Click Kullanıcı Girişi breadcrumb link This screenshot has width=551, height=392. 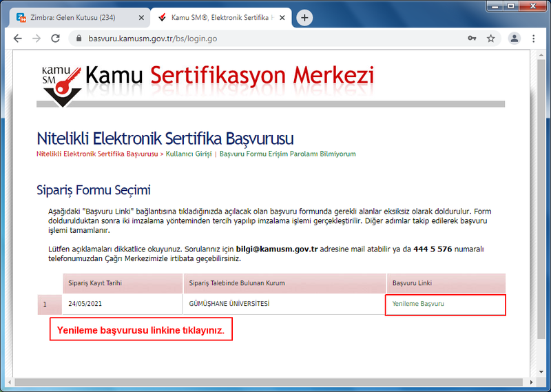(188, 154)
